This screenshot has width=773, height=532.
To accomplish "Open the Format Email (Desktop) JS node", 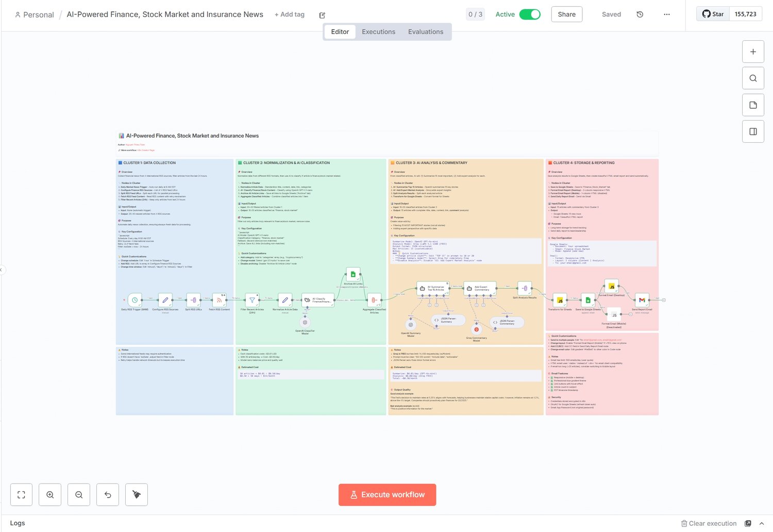I will click(x=612, y=286).
